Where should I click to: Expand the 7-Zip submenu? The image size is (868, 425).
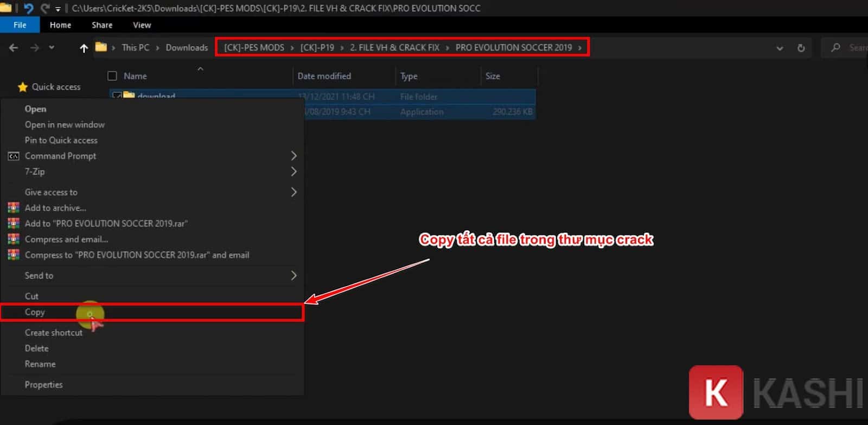(152, 172)
